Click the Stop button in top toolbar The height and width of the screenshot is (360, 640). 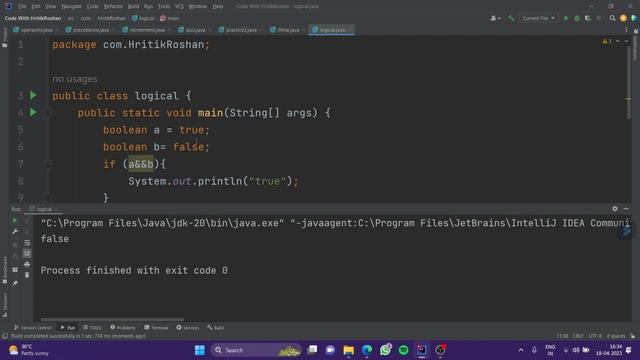tap(598, 18)
